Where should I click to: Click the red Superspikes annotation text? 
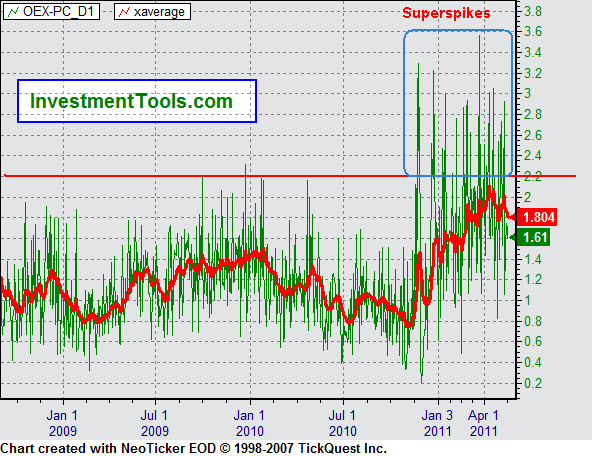tap(446, 13)
